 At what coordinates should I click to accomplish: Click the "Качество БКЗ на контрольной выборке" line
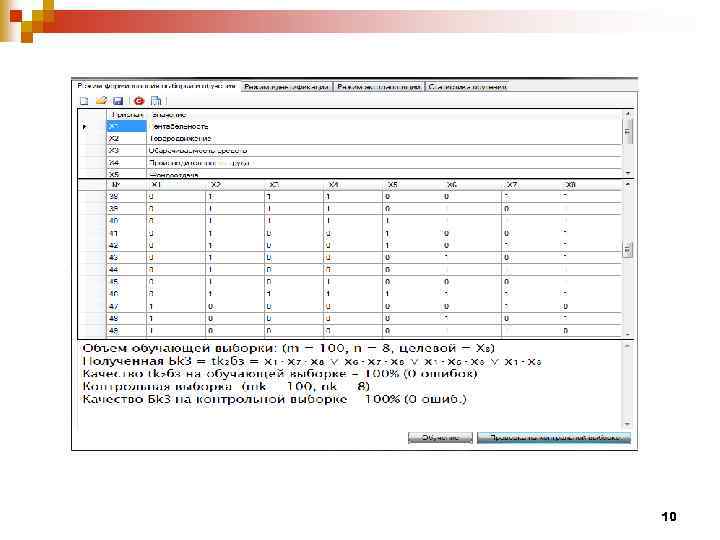pyautogui.click(x=275, y=399)
